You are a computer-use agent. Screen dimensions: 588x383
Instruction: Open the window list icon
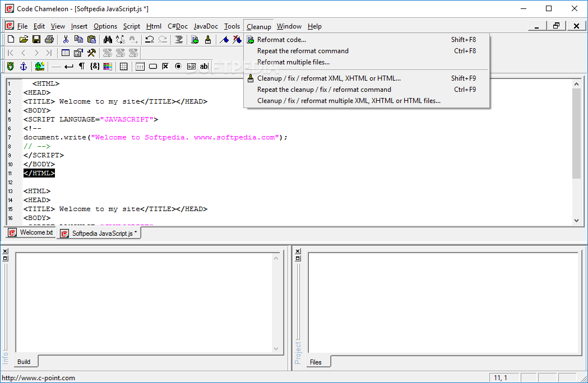click(x=66, y=53)
